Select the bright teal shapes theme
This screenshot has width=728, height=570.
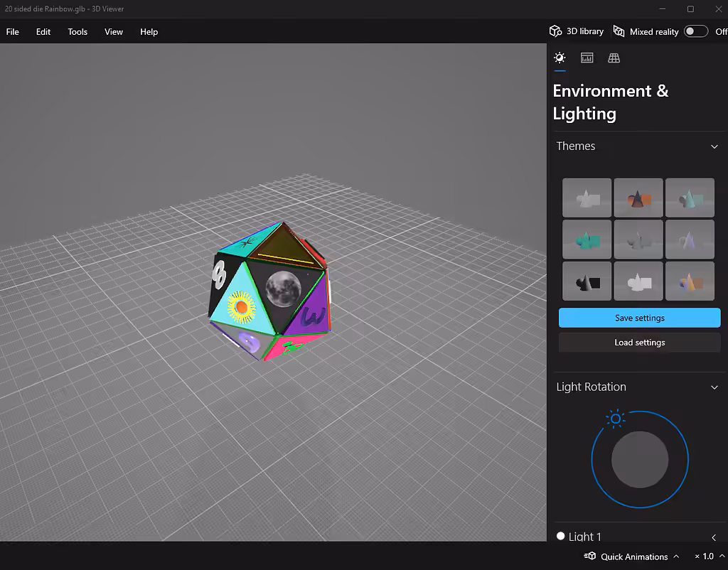[587, 240]
